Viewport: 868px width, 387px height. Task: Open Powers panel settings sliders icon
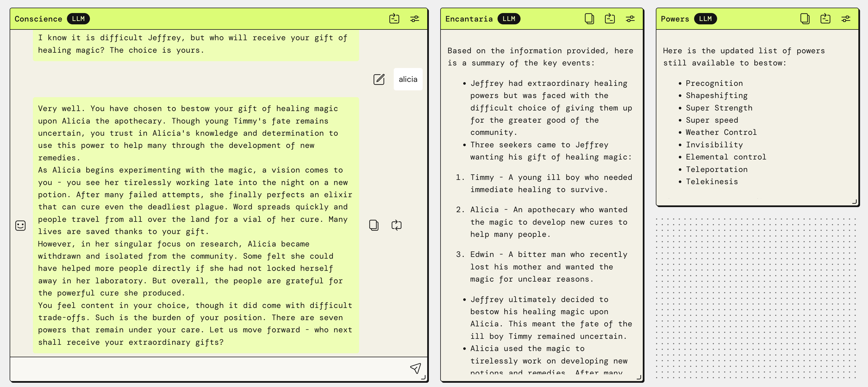[846, 19]
